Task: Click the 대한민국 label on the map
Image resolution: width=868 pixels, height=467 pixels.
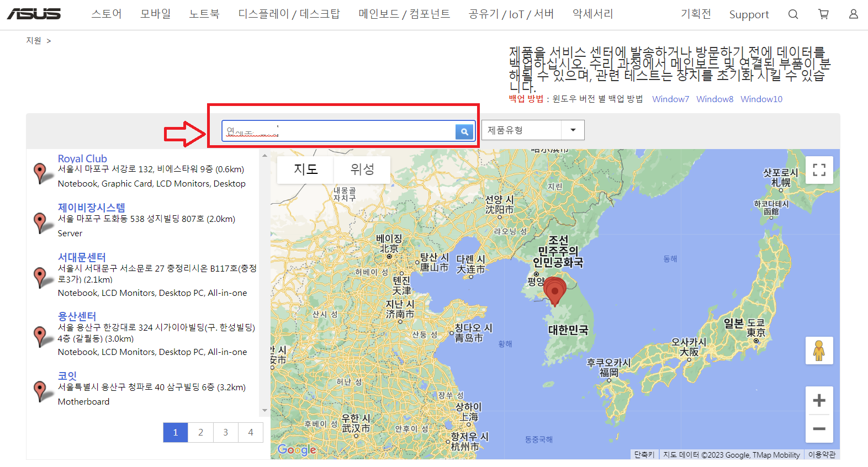Action: tap(568, 330)
